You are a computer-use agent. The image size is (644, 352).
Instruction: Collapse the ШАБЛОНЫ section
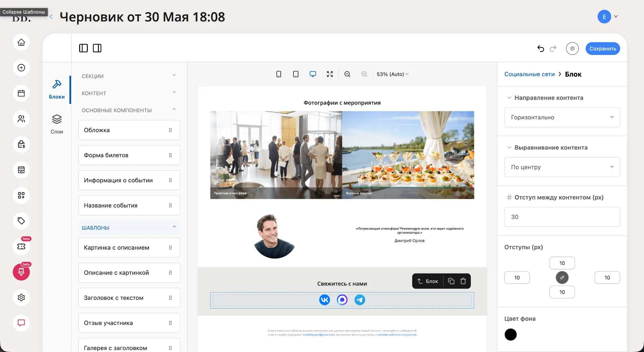tap(129, 228)
